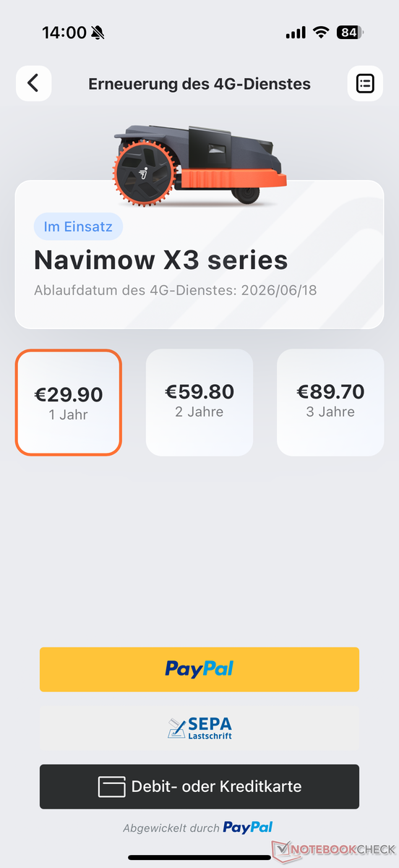
Task: Tap the Im Einsatz status badge
Action: coord(78,226)
